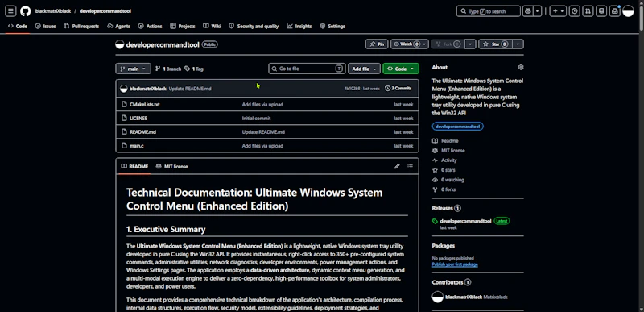644x312 pixels.
Task: Open the 0 forks link
Action: tap(444, 189)
